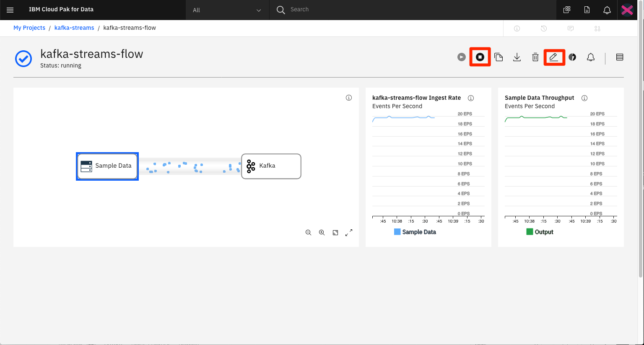Image resolution: width=644 pixels, height=345 pixels.
Task: Show canvas info tooltip icon
Action: coord(349,98)
